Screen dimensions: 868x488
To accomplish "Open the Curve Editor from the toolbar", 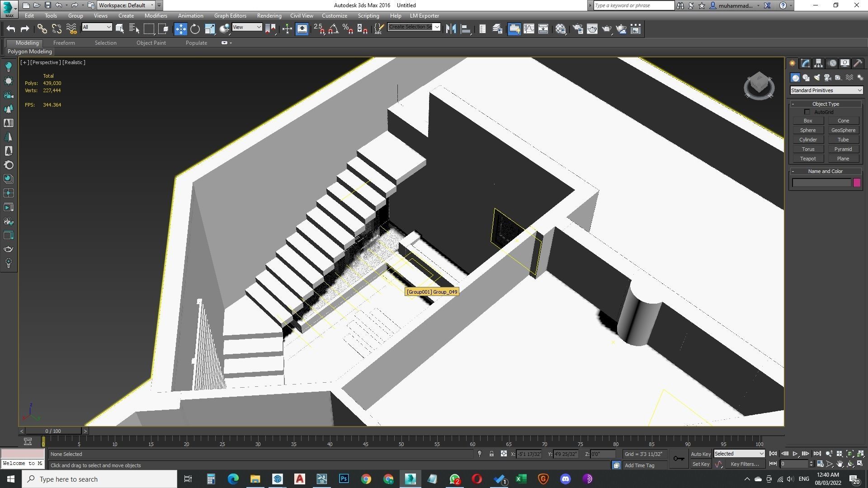I will tap(528, 29).
